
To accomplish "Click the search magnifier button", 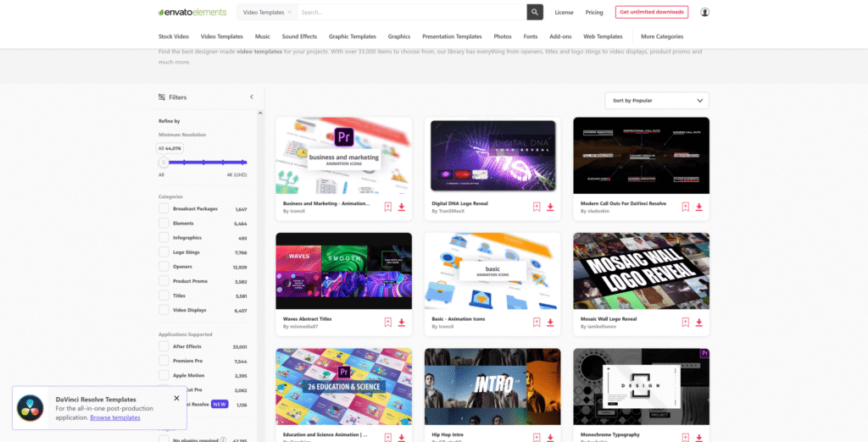I will click(x=535, y=12).
